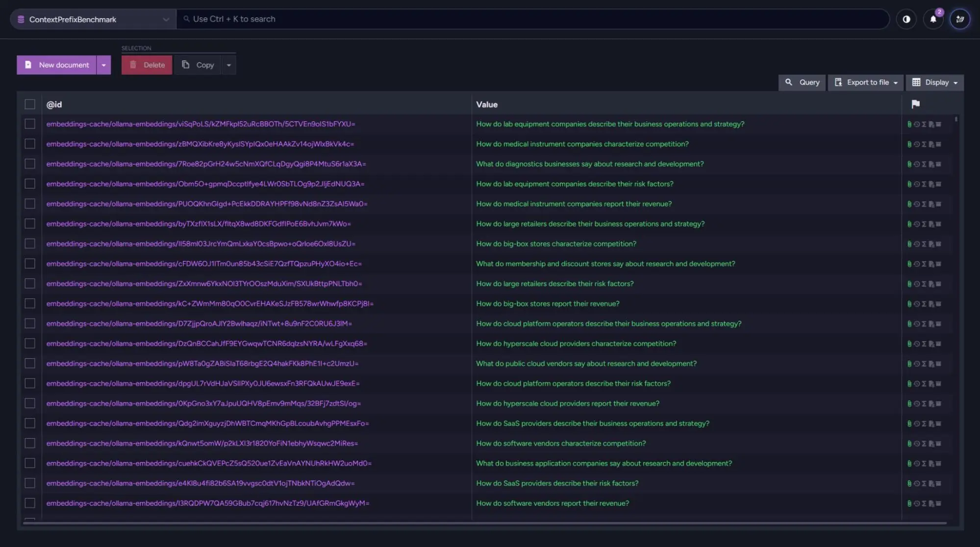This screenshot has height=547, width=980.
Task: Select checkbox for medical instrument competition row
Action: [x=30, y=144]
